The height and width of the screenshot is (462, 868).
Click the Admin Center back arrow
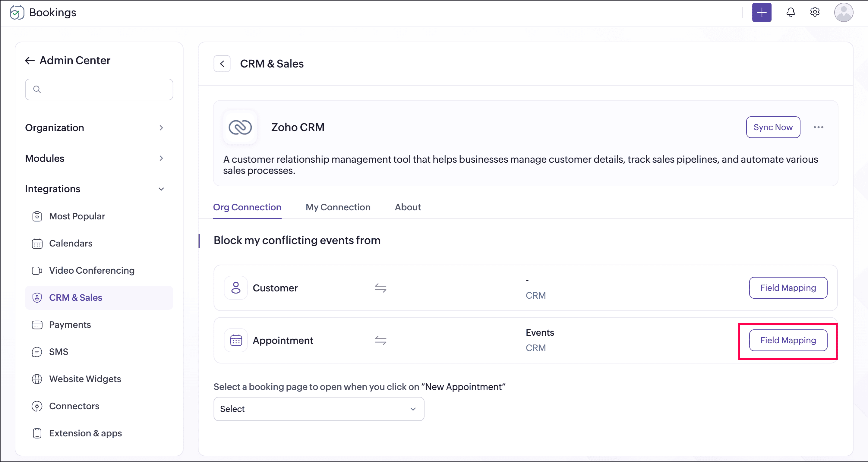point(30,61)
